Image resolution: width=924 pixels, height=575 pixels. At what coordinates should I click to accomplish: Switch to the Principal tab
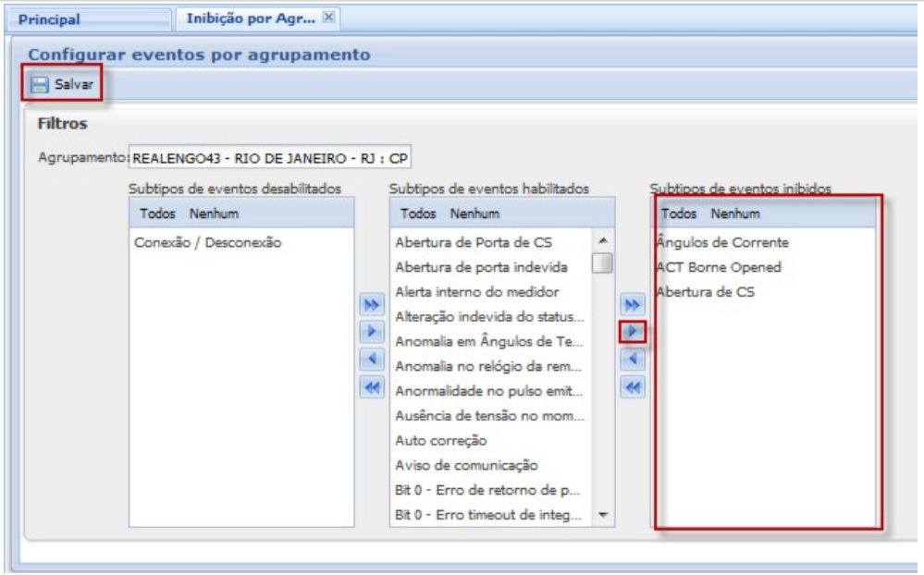[x=50, y=18]
